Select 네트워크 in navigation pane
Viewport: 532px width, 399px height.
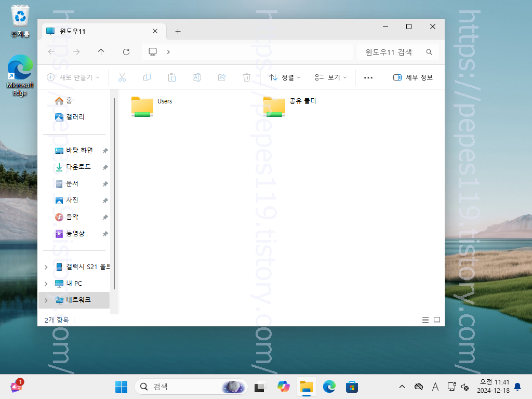tap(73, 300)
